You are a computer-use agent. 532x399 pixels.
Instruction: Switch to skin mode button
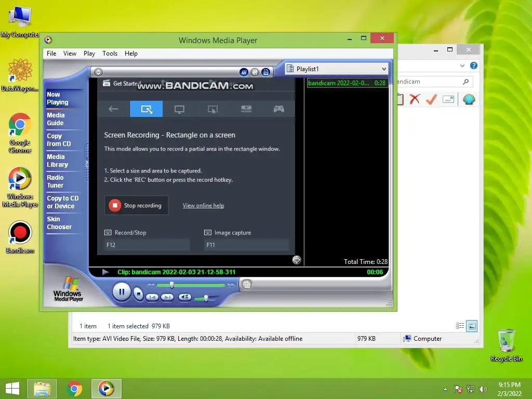[x=247, y=285]
